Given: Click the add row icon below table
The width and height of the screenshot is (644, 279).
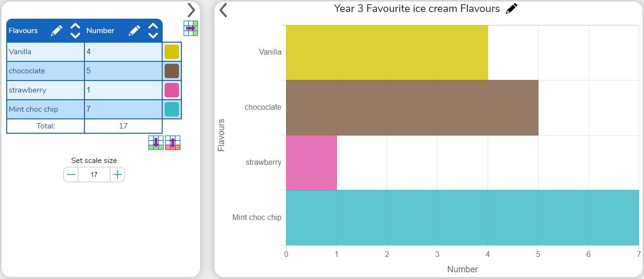Looking at the screenshot, I should tap(156, 143).
